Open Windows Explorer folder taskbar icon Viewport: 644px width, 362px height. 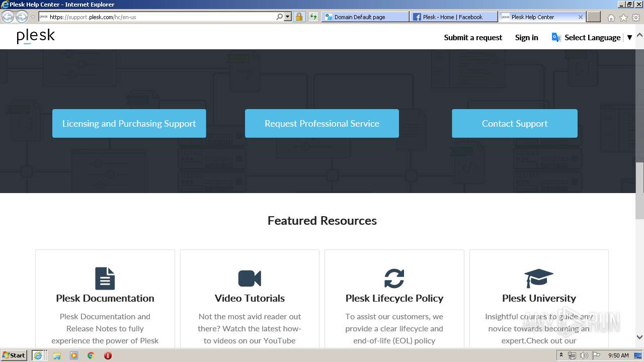pos(57,355)
